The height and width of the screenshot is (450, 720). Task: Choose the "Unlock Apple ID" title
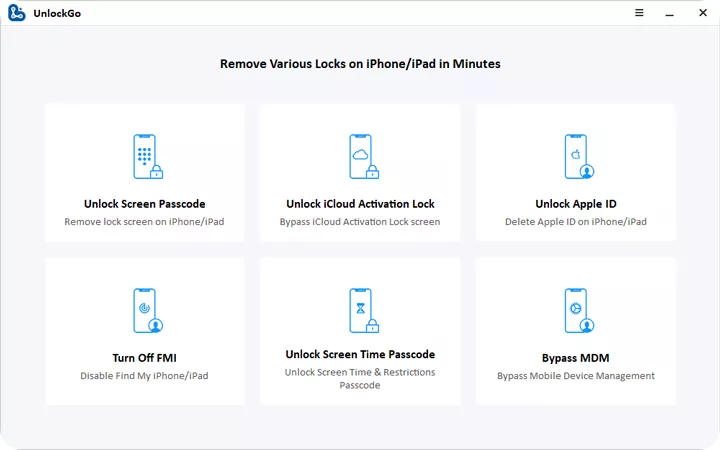(x=576, y=204)
